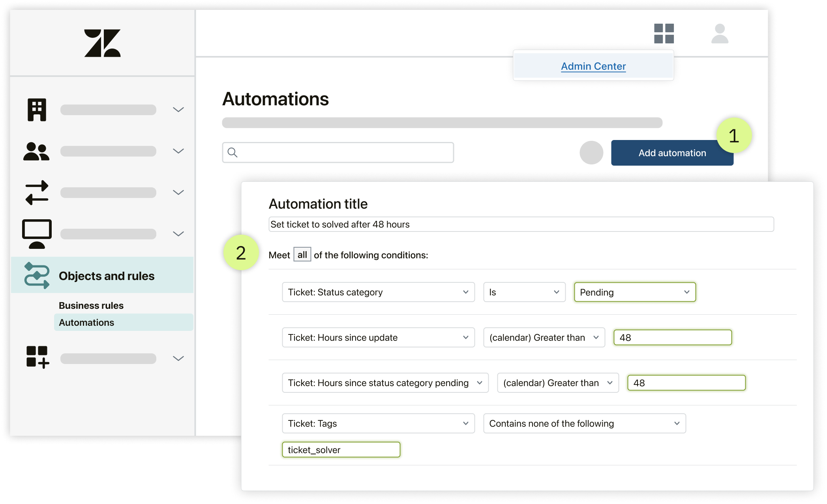The width and height of the screenshot is (827, 504).
Task: Click the Add automation button
Action: click(x=672, y=153)
